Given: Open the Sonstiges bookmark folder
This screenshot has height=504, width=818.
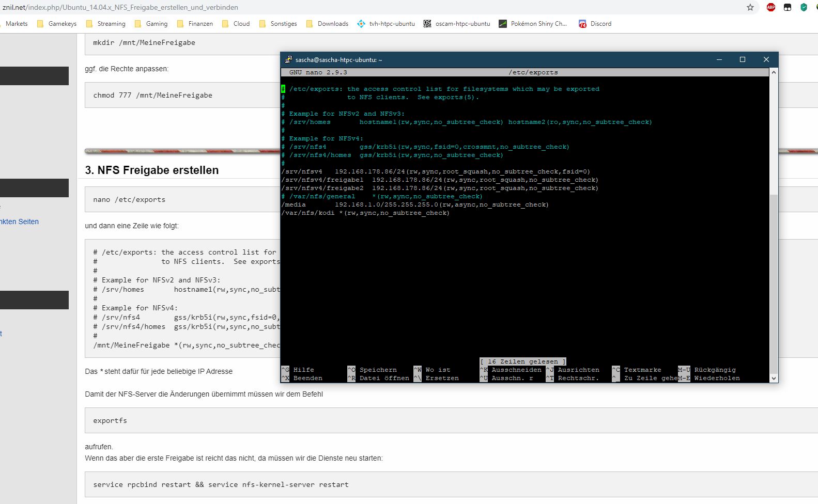Looking at the screenshot, I should [278, 24].
